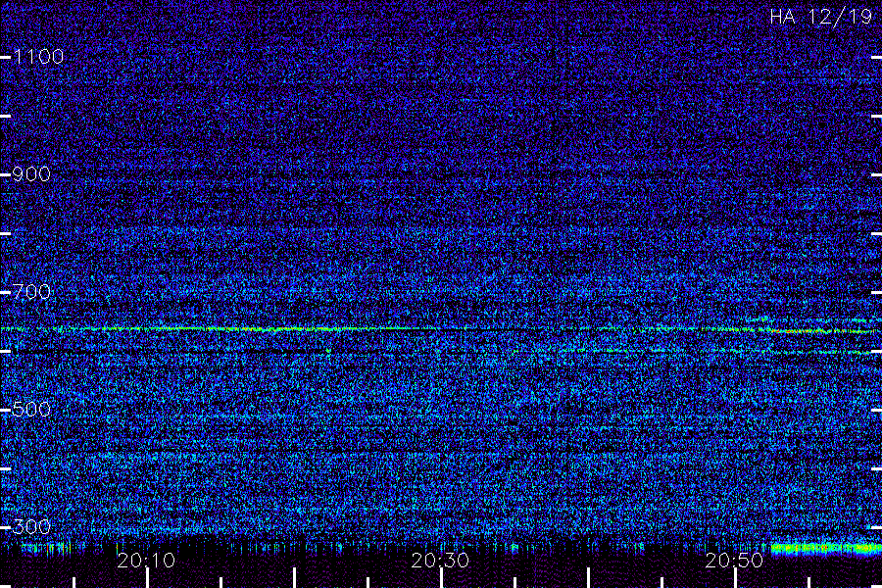Click the 500 frequency axis label
The height and width of the screenshot is (588, 882).
[x=31, y=409]
